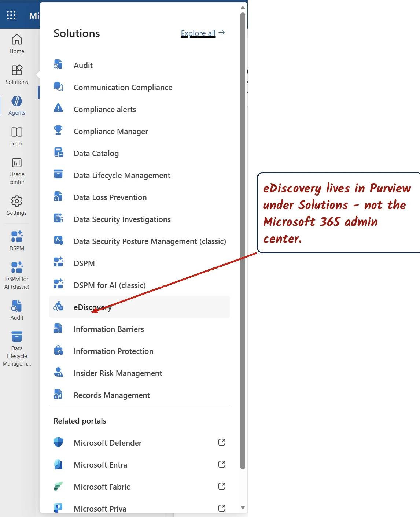
Task: Click the Microsoft Entra logo icon
Action: coord(58,464)
